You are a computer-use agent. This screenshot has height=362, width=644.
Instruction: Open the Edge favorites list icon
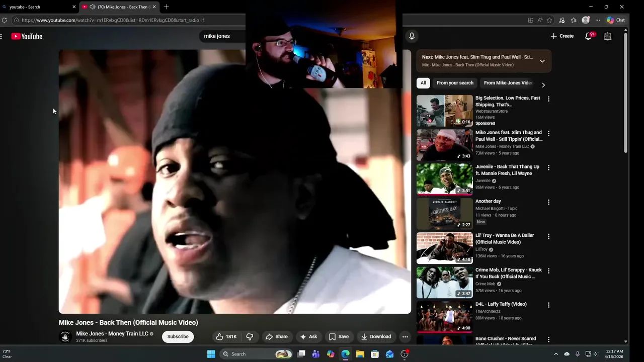[574, 20]
